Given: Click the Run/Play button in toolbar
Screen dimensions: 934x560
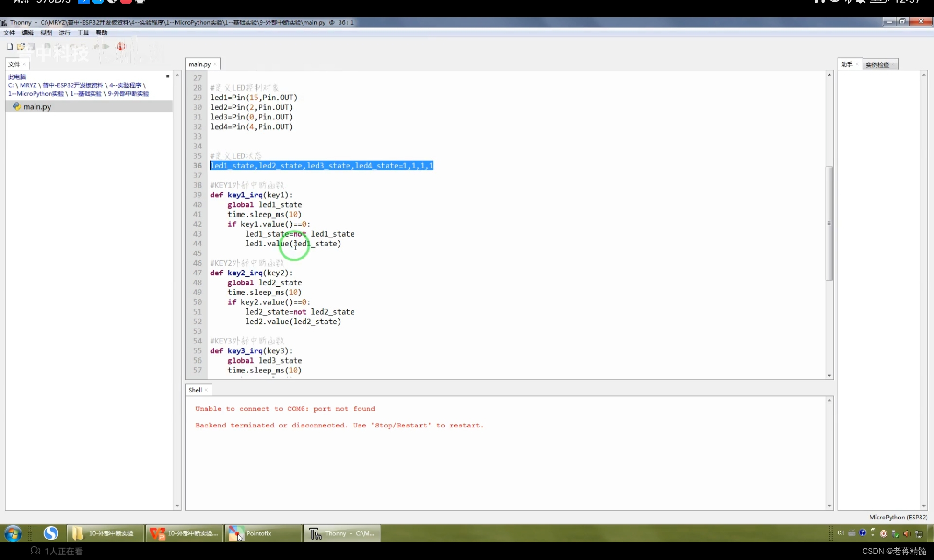Looking at the screenshot, I should 106,47.
